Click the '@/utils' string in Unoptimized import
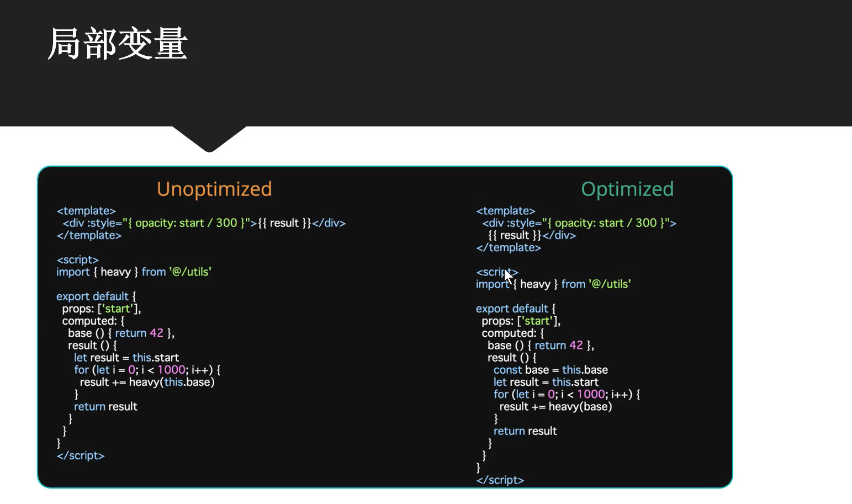The width and height of the screenshot is (852, 504). point(190,272)
